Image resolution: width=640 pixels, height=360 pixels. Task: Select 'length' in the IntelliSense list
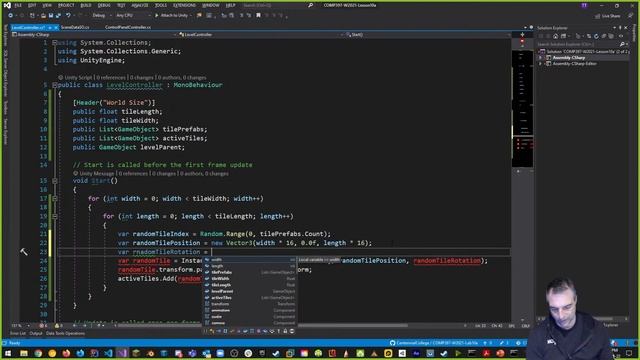[249, 266]
